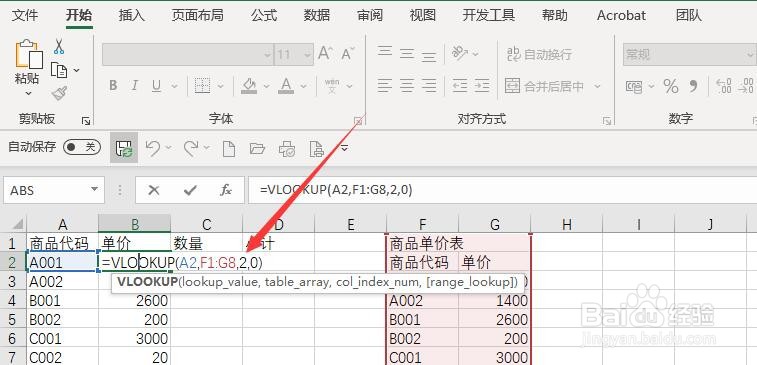The height and width of the screenshot is (365, 757).
Task: Open the 常规 number format dropdown
Action: (750, 55)
